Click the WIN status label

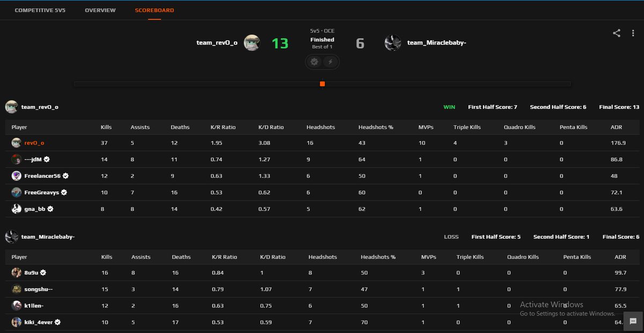tap(449, 107)
